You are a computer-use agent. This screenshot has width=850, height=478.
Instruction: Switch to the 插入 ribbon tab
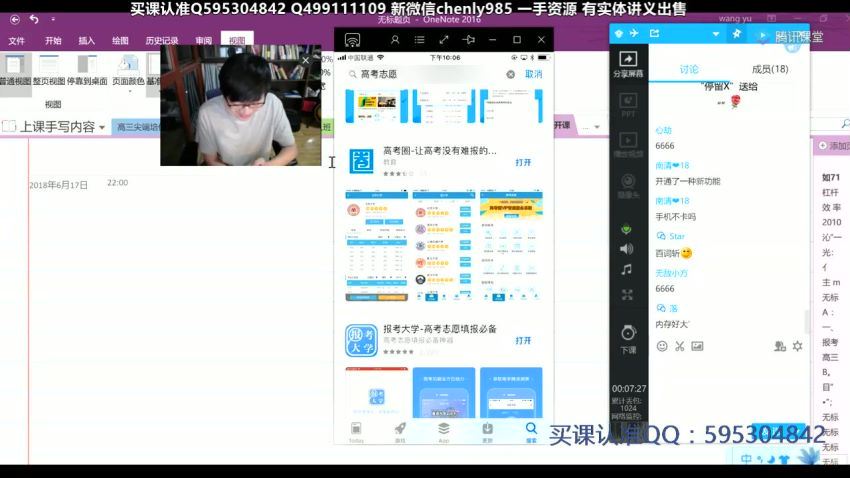click(x=87, y=41)
